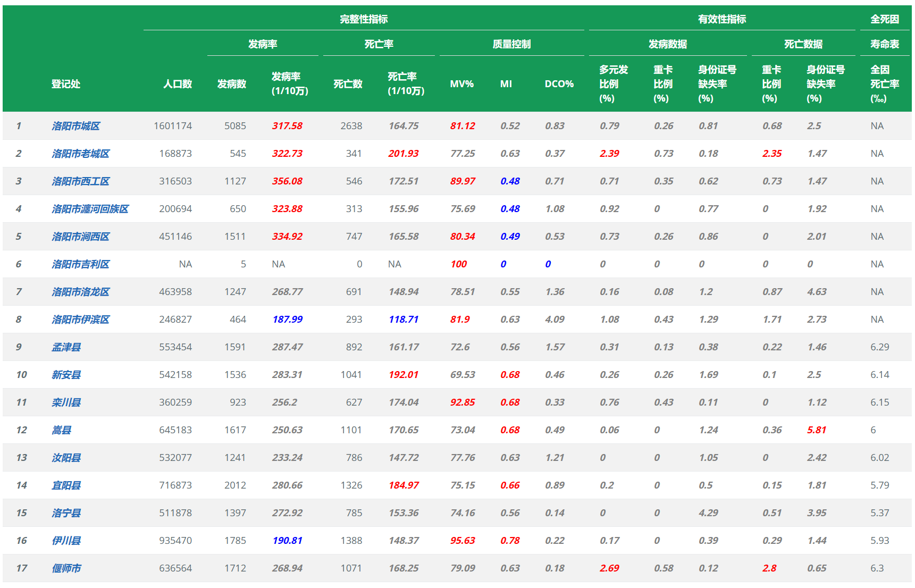The height and width of the screenshot is (588, 915).
Task: Click the population value 1601174
Action: click(x=173, y=126)
